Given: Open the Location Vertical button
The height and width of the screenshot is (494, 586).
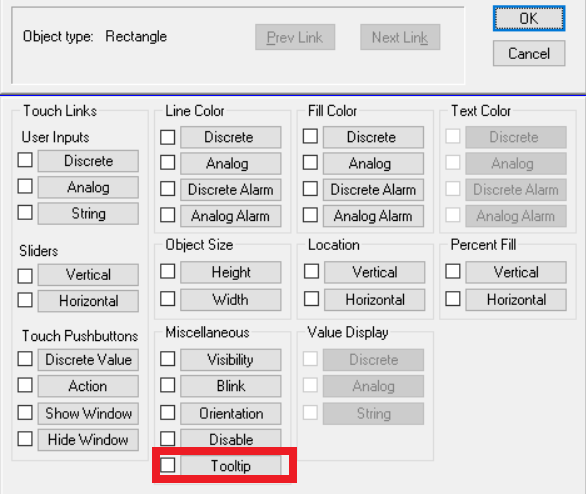Looking at the screenshot, I should [374, 272].
